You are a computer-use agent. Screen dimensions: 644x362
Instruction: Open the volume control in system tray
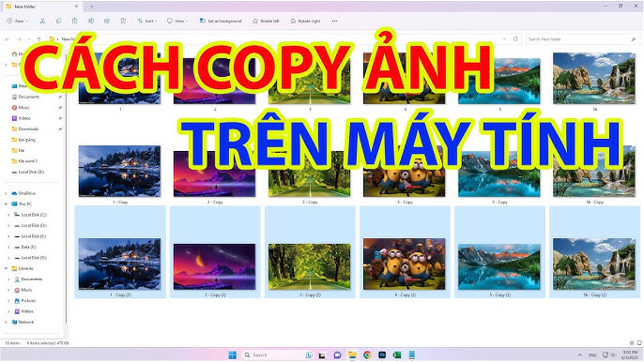pyautogui.click(x=612, y=355)
